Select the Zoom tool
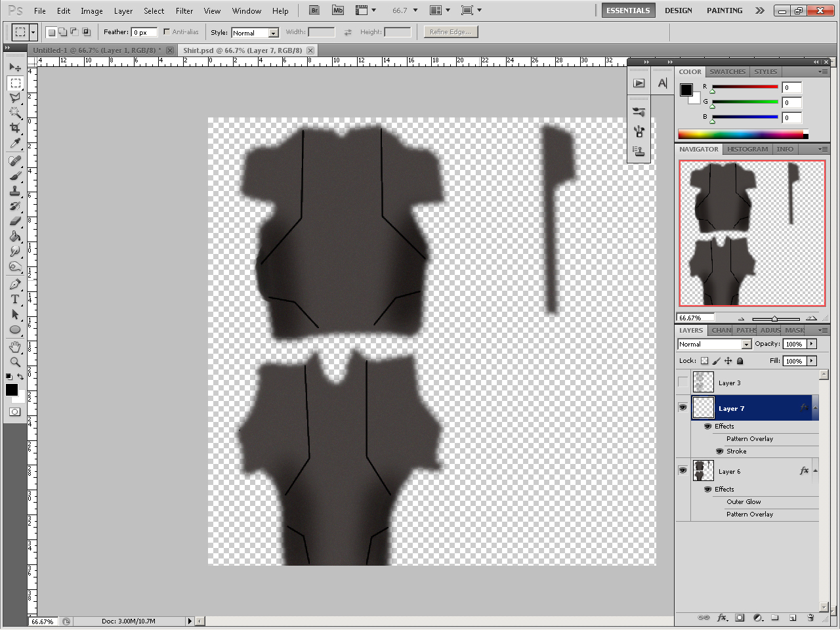This screenshot has height=630, width=840. 15,362
